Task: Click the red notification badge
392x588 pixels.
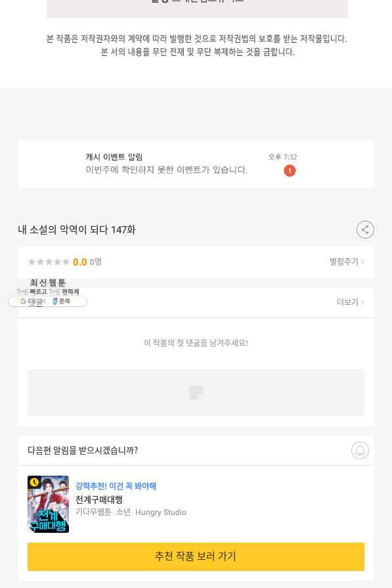Action: point(290,171)
